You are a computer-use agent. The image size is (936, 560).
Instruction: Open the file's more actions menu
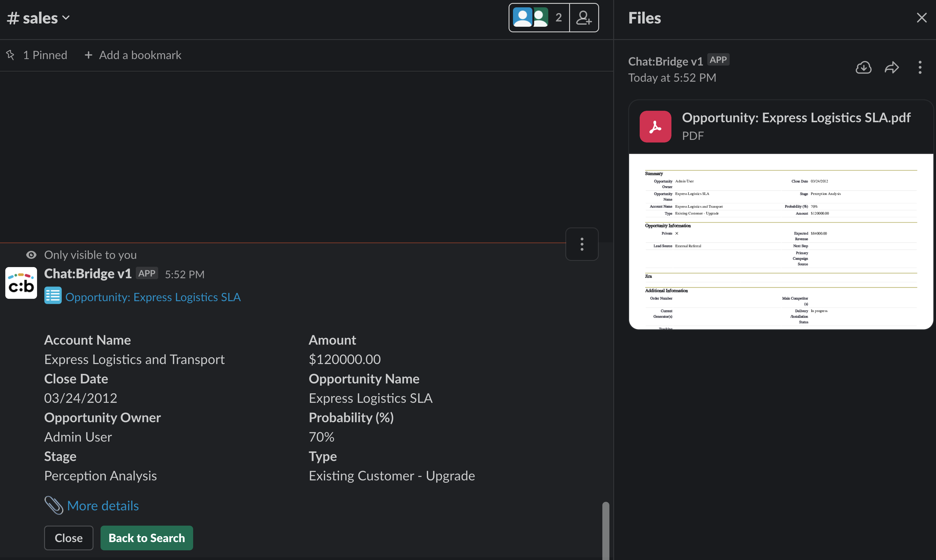[x=920, y=68]
